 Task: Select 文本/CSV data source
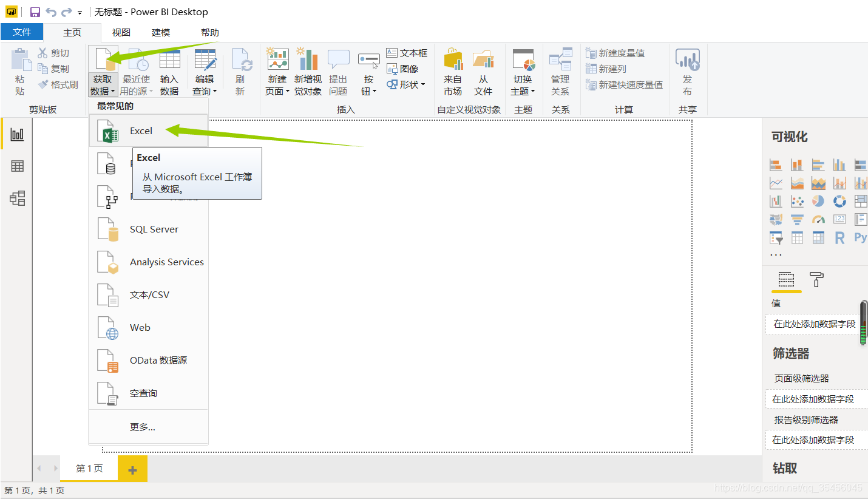pyautogui.click(x=148, y=295)
